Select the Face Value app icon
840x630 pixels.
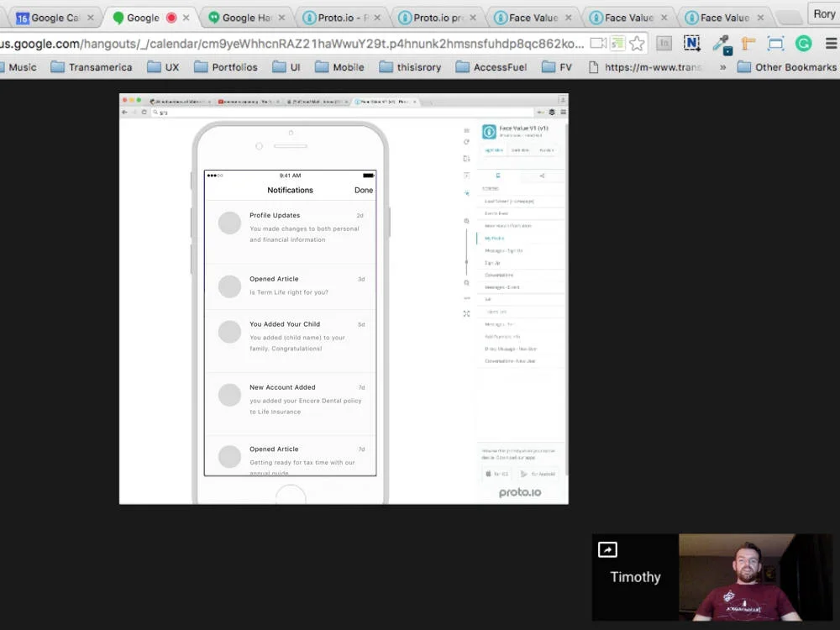click(x=489, y=132)
